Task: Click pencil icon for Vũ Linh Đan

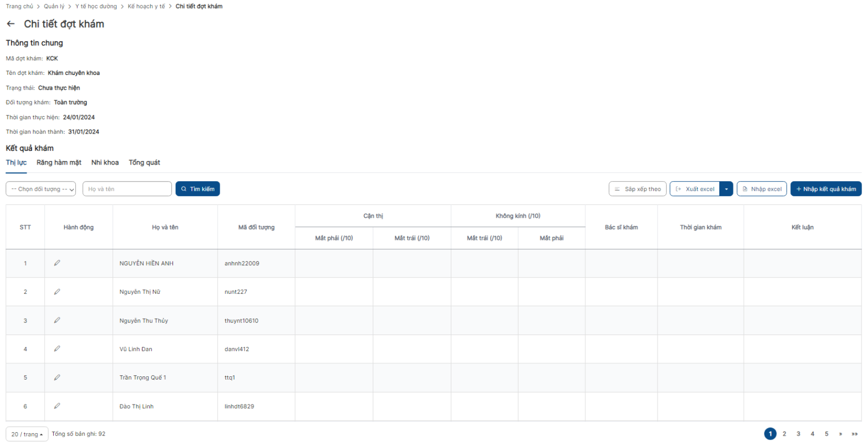Action: [x=57, y=349]
